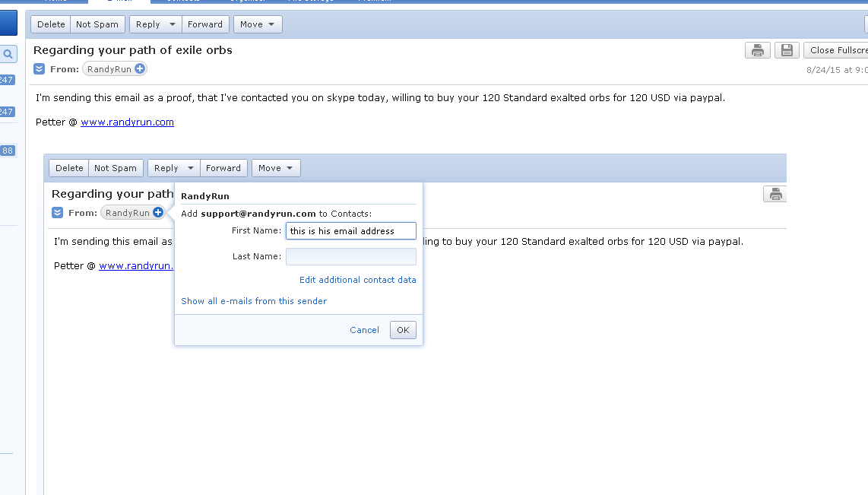Click Forward in nested email toolbar
Viewport: 868px width, 495px height.
click(x=223, y=168)
